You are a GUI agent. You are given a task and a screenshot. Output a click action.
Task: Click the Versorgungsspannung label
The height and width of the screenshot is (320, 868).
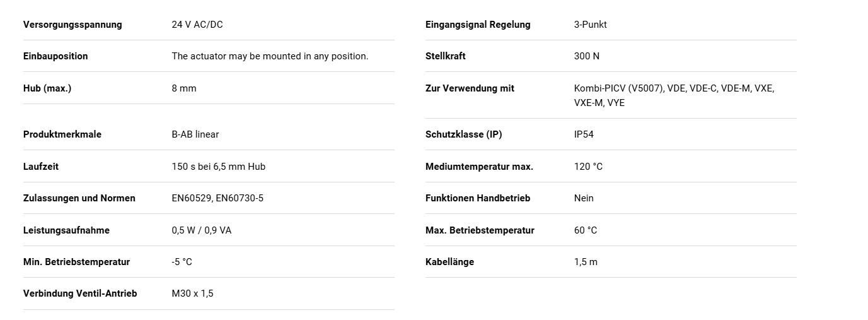[72, 25]
